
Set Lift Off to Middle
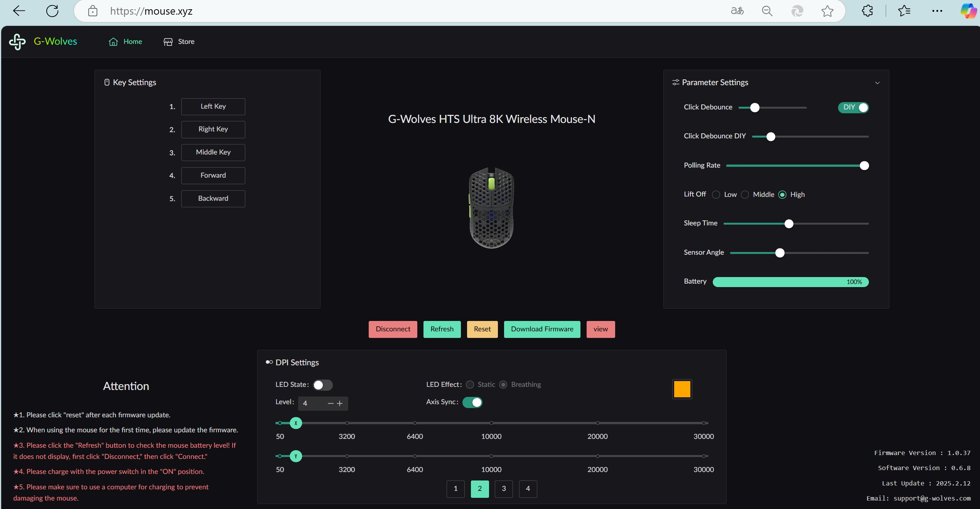[745, 195]
